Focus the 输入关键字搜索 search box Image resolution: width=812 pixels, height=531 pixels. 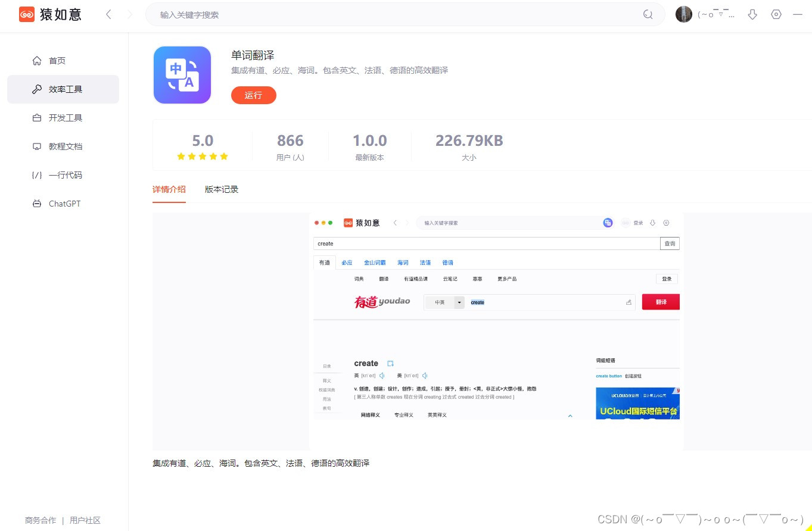coord(405,14)
